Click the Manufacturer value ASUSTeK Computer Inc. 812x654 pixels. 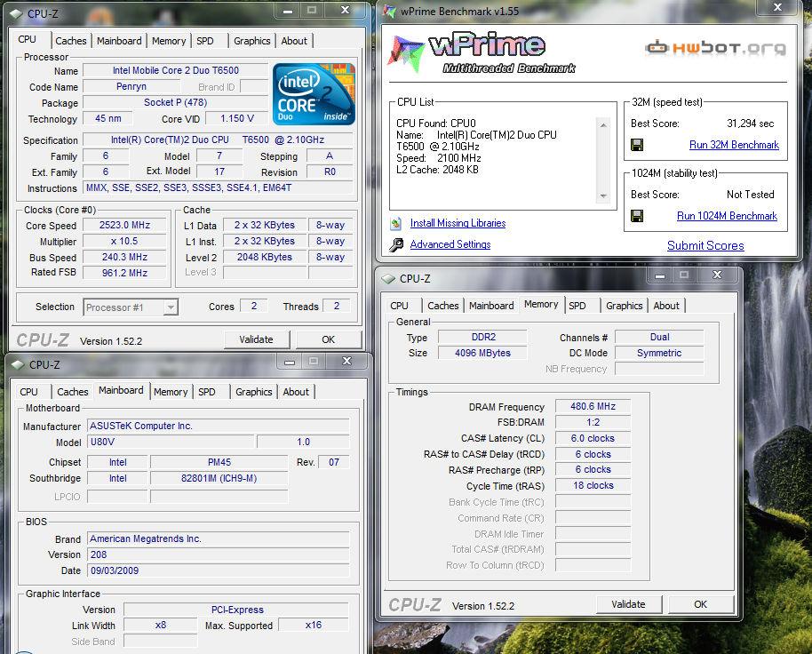[218, 427]
